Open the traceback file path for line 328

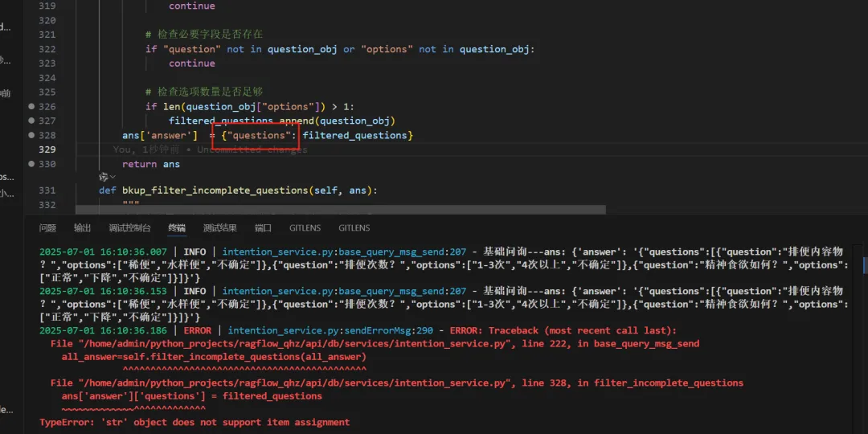click(x=296, y=383)
